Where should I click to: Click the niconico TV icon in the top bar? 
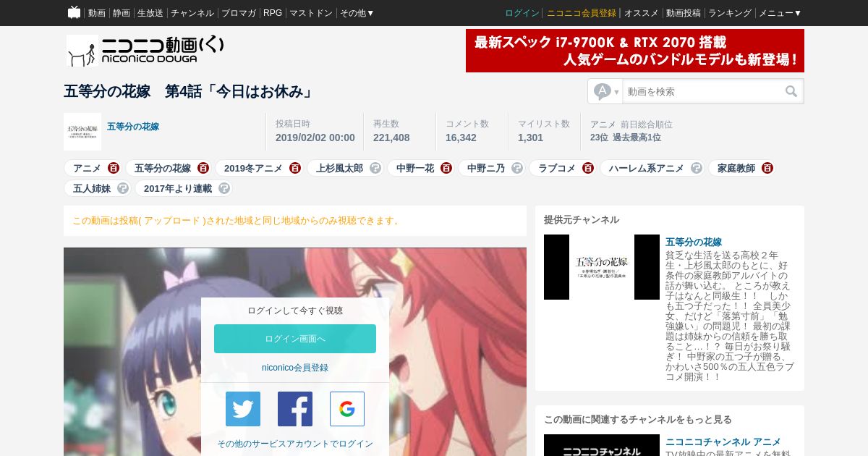tap(74, 12)
